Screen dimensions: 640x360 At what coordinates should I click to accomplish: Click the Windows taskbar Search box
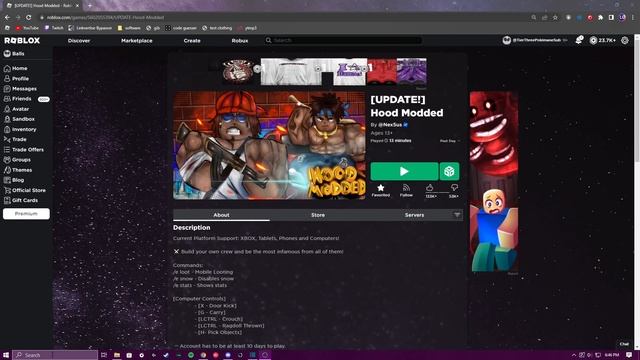(x=55, y=355)
